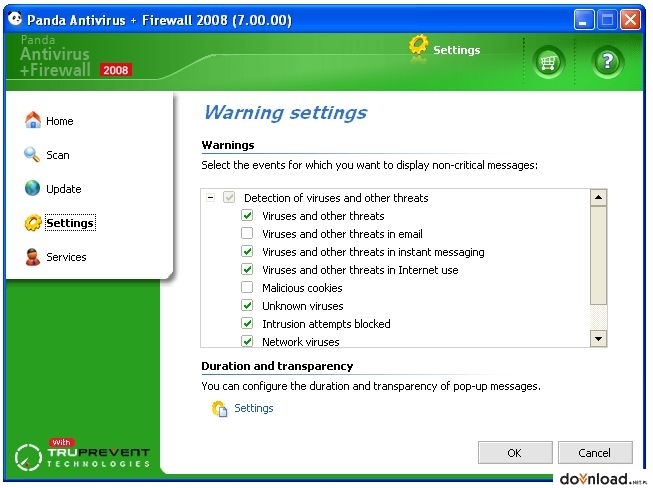The image size is (653, 488).
Task: Click the header Settings label
Action: pyautogui.click(x=456, y=50)
